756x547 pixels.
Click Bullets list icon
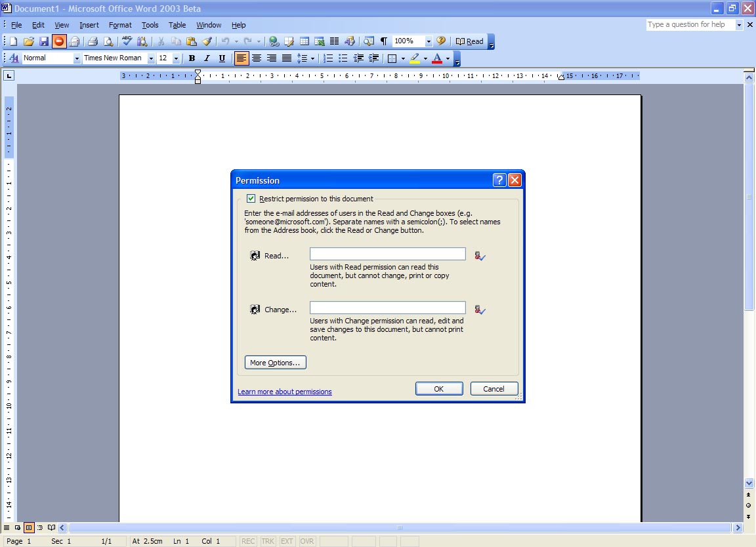click(343, 58)
